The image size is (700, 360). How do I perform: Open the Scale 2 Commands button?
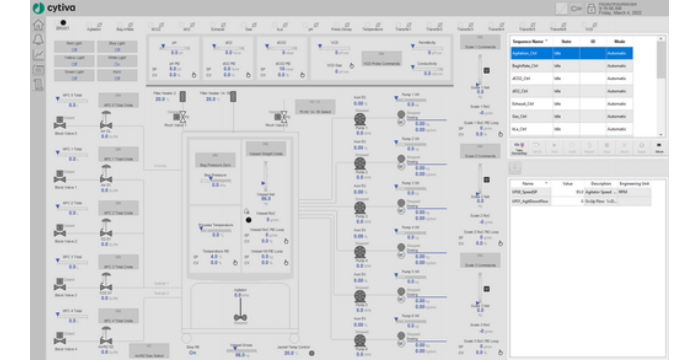coord(480,151)
